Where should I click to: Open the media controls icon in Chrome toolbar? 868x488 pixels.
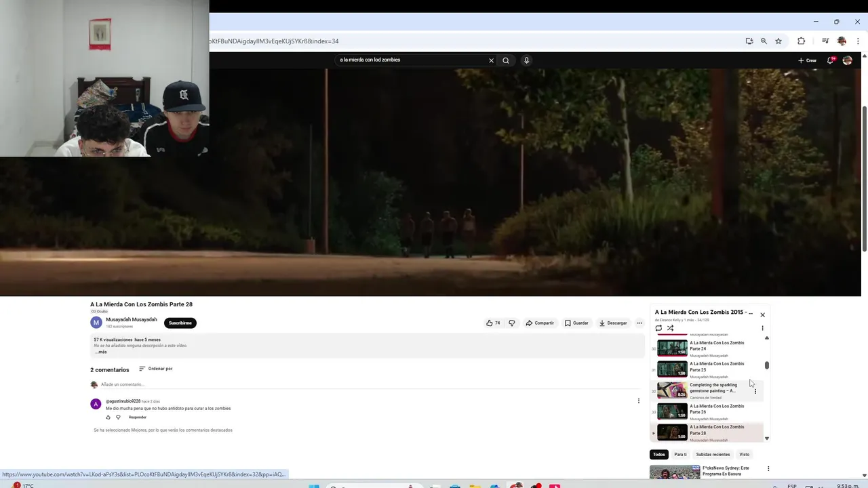(x=825, y=41)
